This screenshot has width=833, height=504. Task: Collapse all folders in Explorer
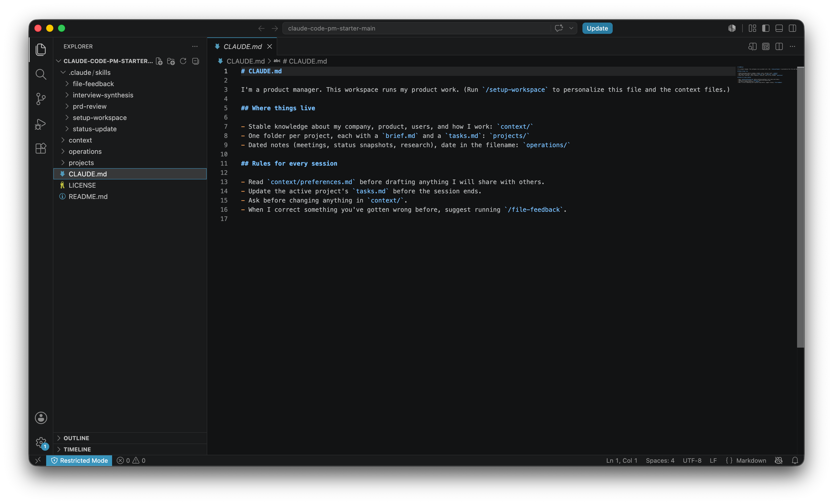tap(195, 61)
